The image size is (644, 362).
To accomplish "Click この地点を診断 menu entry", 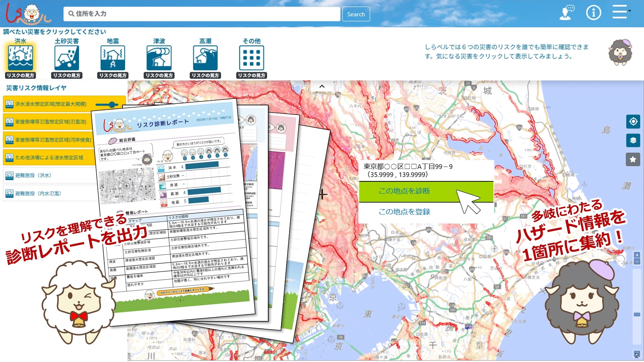I will click(404, 191).
